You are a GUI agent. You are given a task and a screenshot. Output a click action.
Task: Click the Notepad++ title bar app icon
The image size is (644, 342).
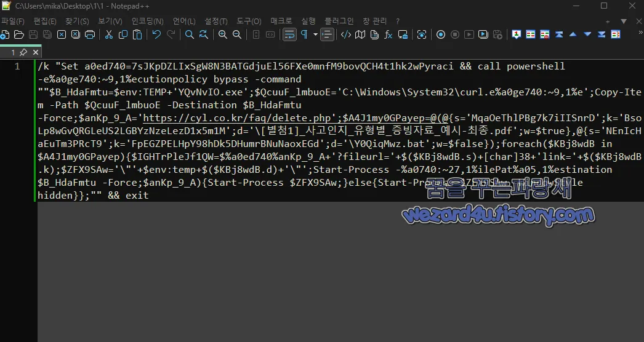pyautogui.click(x=6, y=6)
